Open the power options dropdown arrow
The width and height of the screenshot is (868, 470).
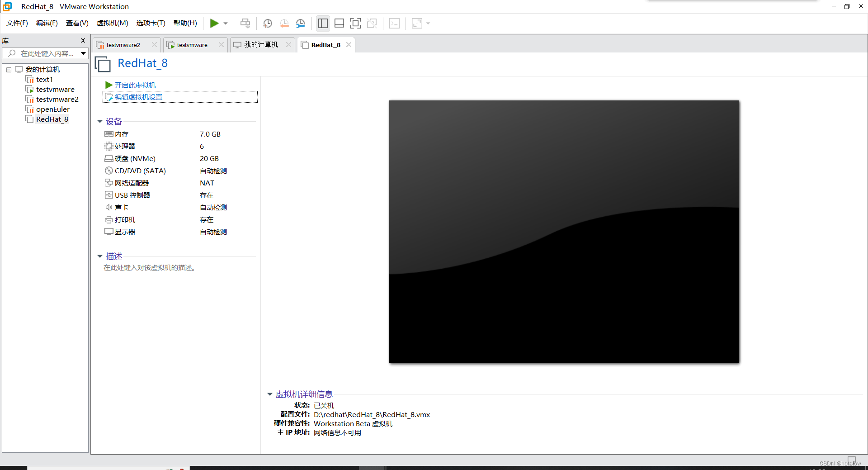coord(226,24)
